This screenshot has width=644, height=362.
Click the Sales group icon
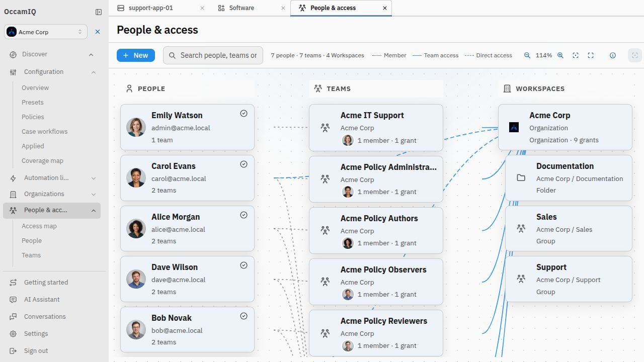click(521, 229)
